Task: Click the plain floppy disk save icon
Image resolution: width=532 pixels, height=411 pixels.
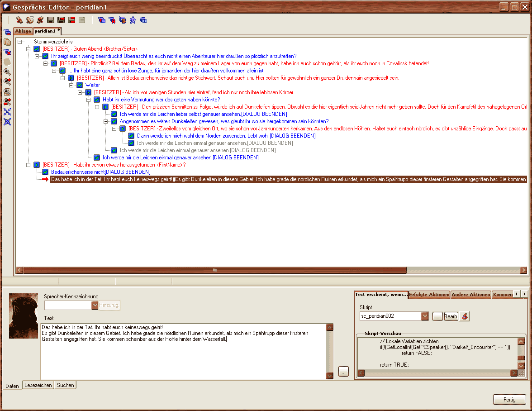Action: click(x=51, y=20)
